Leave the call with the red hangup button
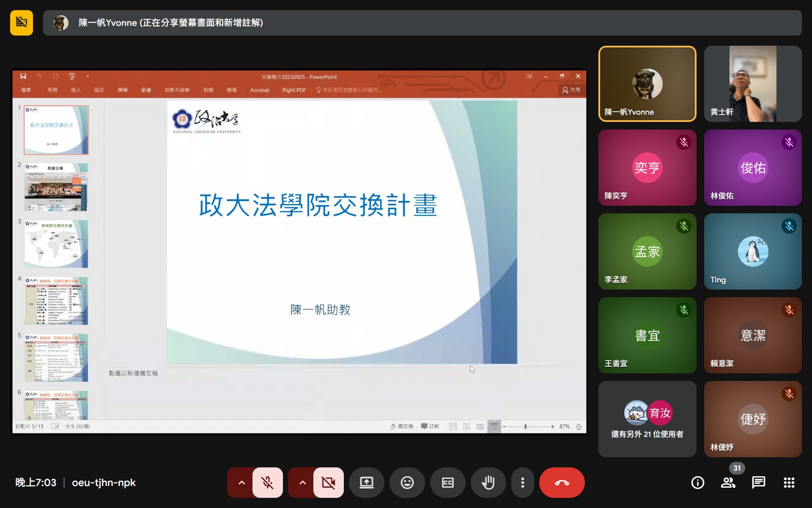The height and width of the screenshot is (508, 812). tap(562, 482)
